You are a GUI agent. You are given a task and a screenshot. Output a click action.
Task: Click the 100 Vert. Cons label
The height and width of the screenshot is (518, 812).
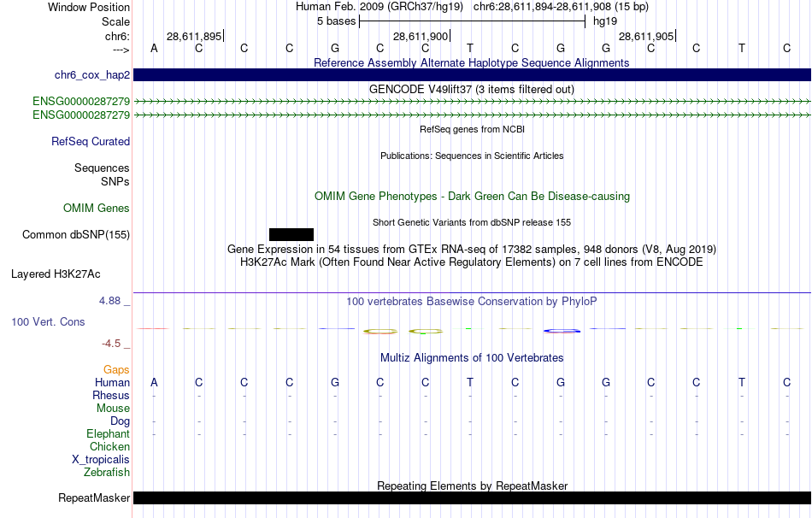[48, 321]
